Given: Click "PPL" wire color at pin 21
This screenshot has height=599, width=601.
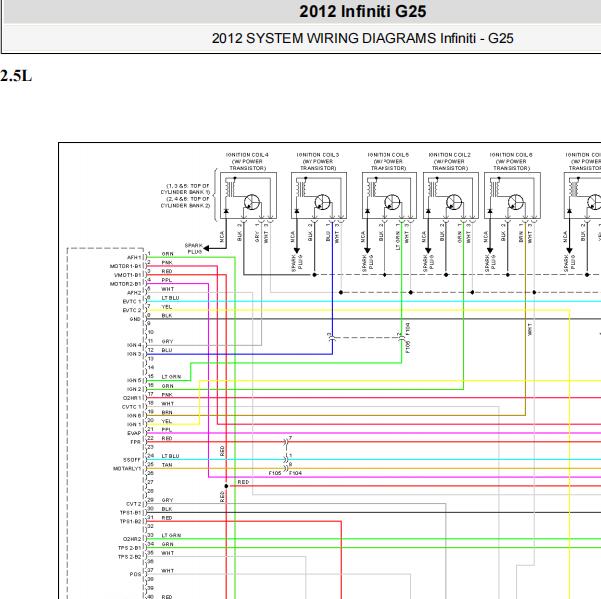Looking at the screenshot, I should [x=166, y=430].
